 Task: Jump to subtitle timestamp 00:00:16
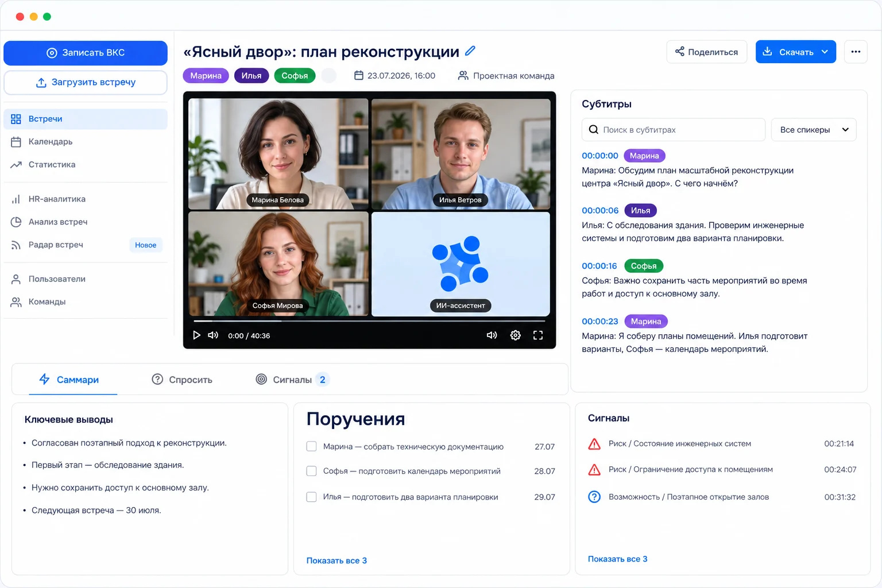[599, 266]
